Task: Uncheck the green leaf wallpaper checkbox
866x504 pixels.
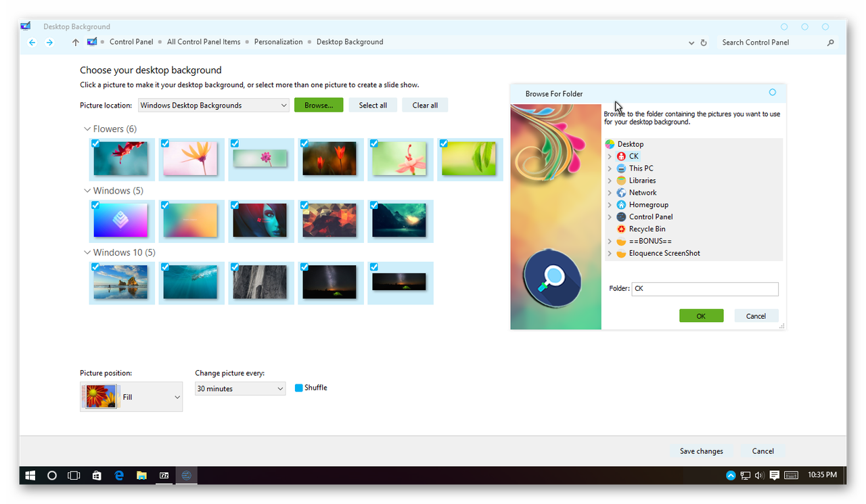Action: pos(444,143)
